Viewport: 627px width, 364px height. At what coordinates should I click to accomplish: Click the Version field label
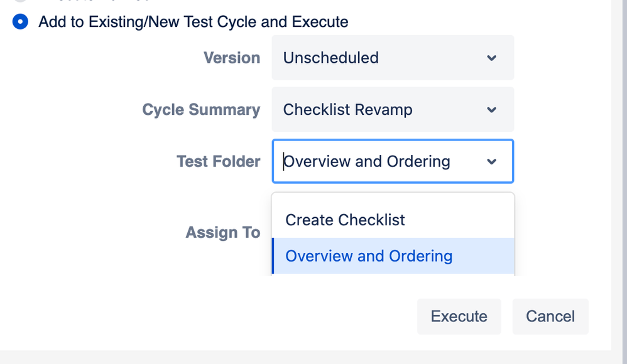click(232, 58)
